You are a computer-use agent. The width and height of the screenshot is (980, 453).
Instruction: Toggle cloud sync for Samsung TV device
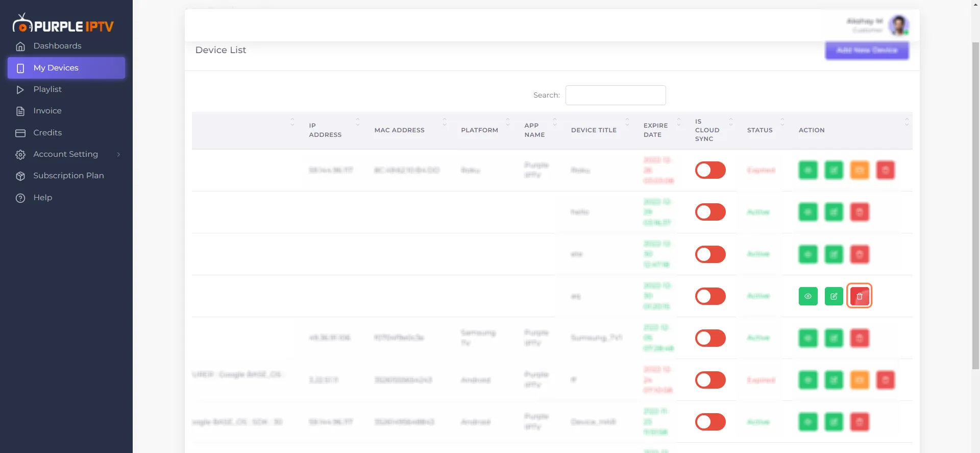pyautogui.click(x=710, y=338)
